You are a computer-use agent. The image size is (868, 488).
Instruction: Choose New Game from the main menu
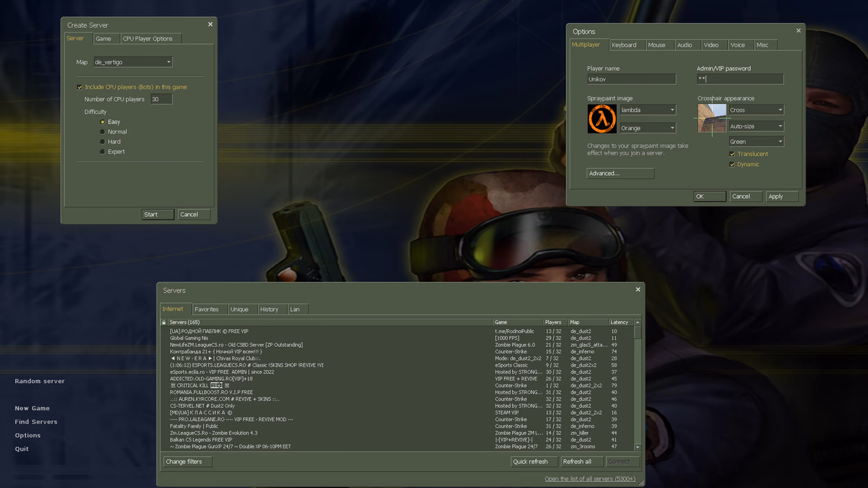tap(33, 409)
